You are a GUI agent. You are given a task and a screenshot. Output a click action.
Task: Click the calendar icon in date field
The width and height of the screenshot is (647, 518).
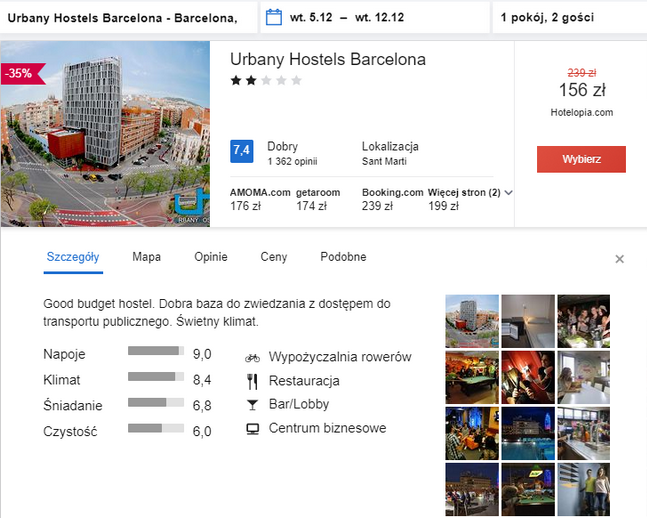pos(273,17)
